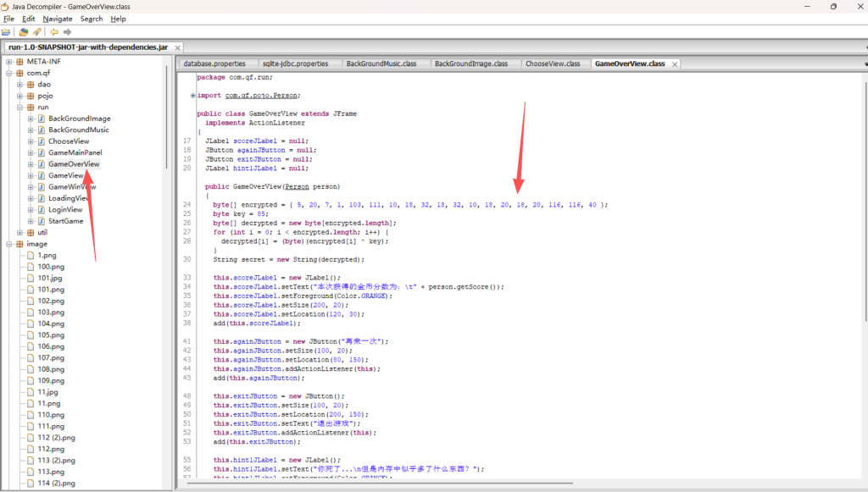Switch to the BackGroundMusic.class tab

coord(381,64)
